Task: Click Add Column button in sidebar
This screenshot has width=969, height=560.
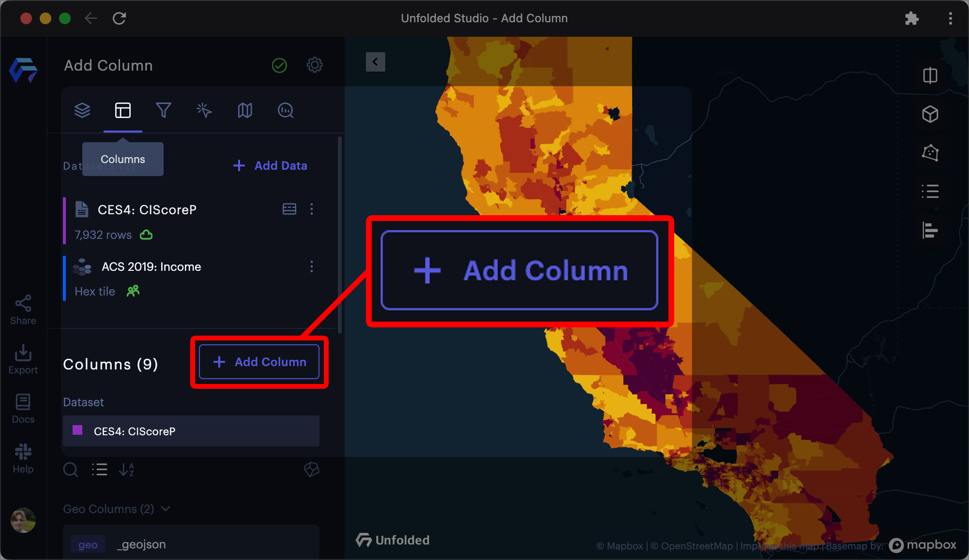Action: click(x=259, y=362)
